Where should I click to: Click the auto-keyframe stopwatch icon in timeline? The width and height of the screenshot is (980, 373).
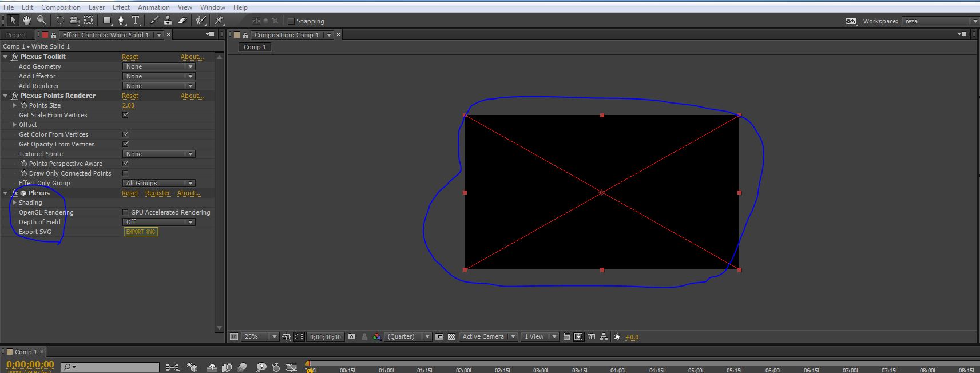point(276,367)
